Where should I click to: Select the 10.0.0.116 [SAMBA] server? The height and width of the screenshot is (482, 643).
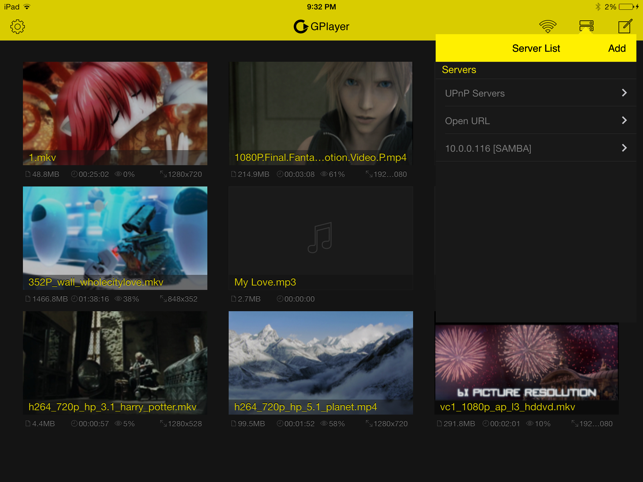point(536,148)
